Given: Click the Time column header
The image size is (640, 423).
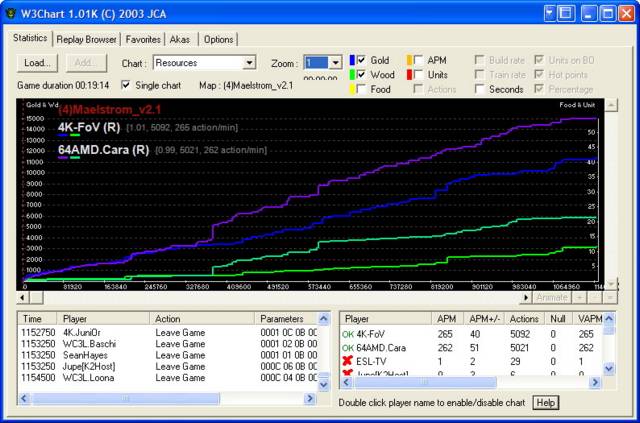Looking at the screenshot, I should (38, 319).
